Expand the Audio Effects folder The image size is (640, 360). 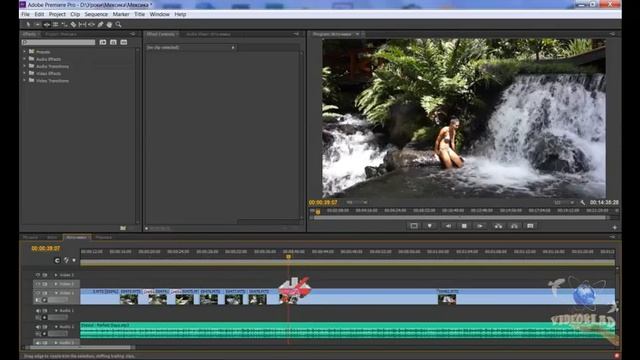click(x=24, y=59)
